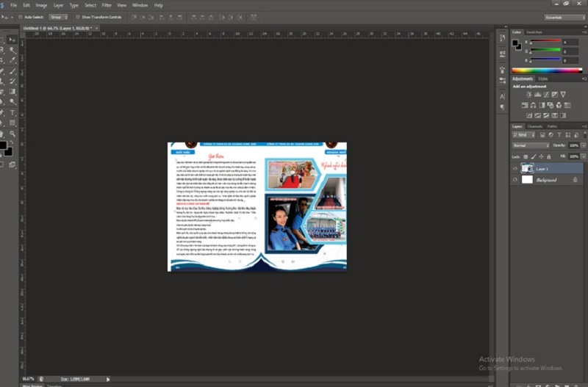Screen dimensions: 588x387
Task: Open the Normal blend mode dropdown
Action: [531, 145]
